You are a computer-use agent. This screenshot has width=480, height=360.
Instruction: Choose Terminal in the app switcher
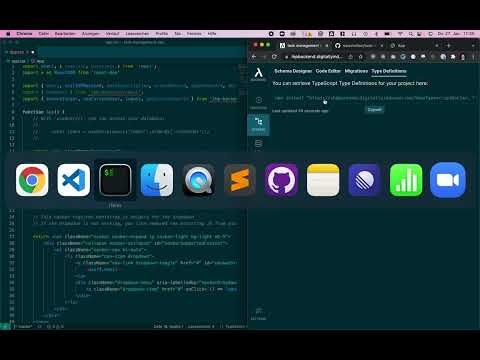115,180
